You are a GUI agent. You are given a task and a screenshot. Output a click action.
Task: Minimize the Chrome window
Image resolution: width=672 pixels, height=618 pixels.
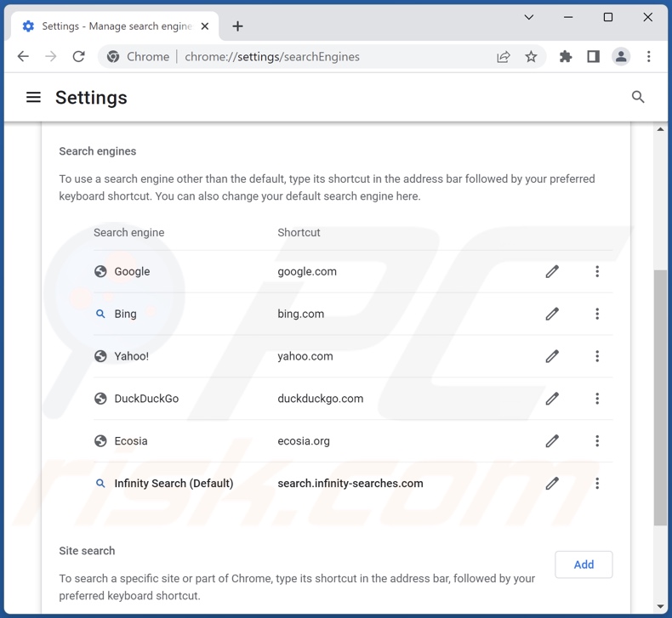point(568,17)
